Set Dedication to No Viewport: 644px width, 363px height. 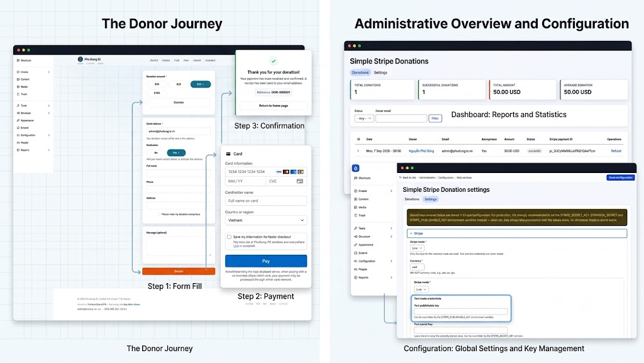tap(156, 153)
